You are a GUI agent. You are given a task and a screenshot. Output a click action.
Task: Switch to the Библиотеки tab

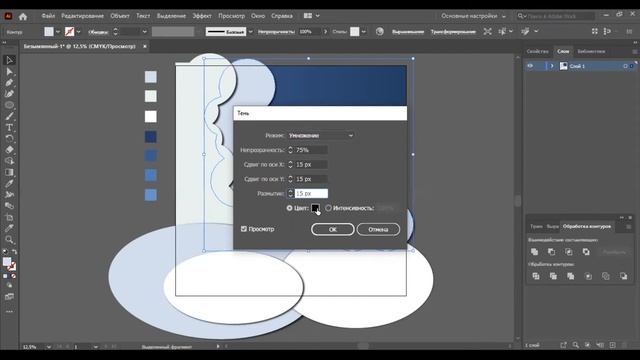(591, 51)
